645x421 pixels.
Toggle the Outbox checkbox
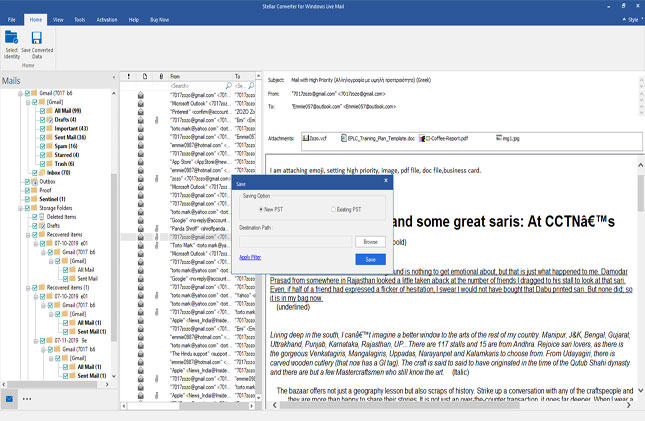tap(27, 181)
